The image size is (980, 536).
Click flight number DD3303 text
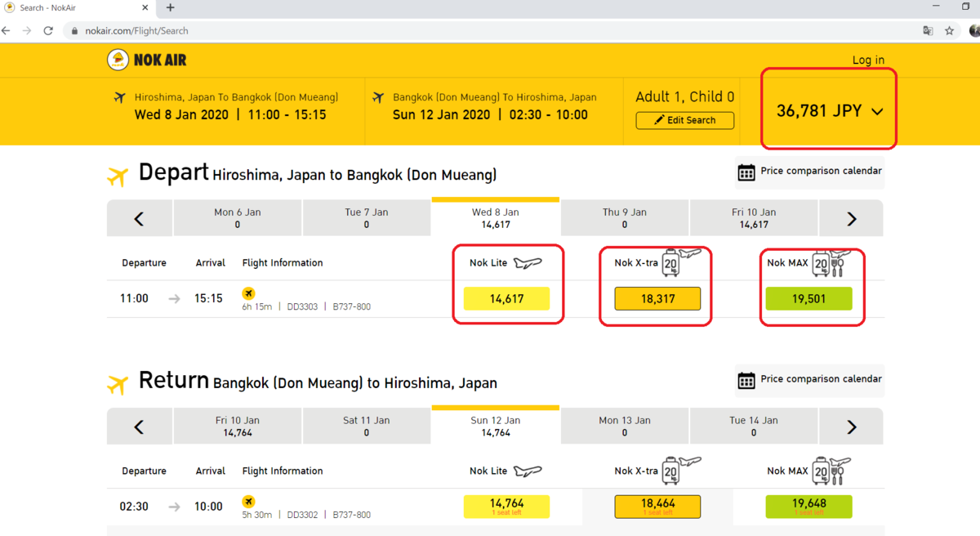pos(301,307)
